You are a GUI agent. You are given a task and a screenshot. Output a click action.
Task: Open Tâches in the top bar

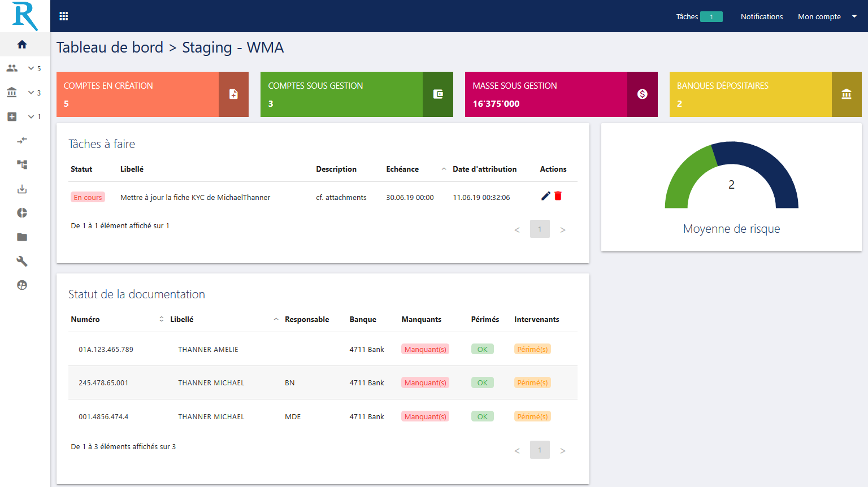[698, 16]
